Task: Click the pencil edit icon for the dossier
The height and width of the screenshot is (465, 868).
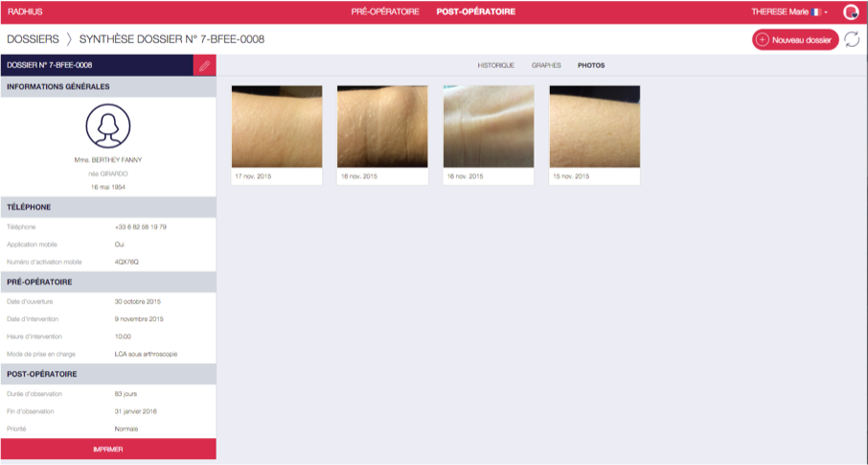Action: 205,65
